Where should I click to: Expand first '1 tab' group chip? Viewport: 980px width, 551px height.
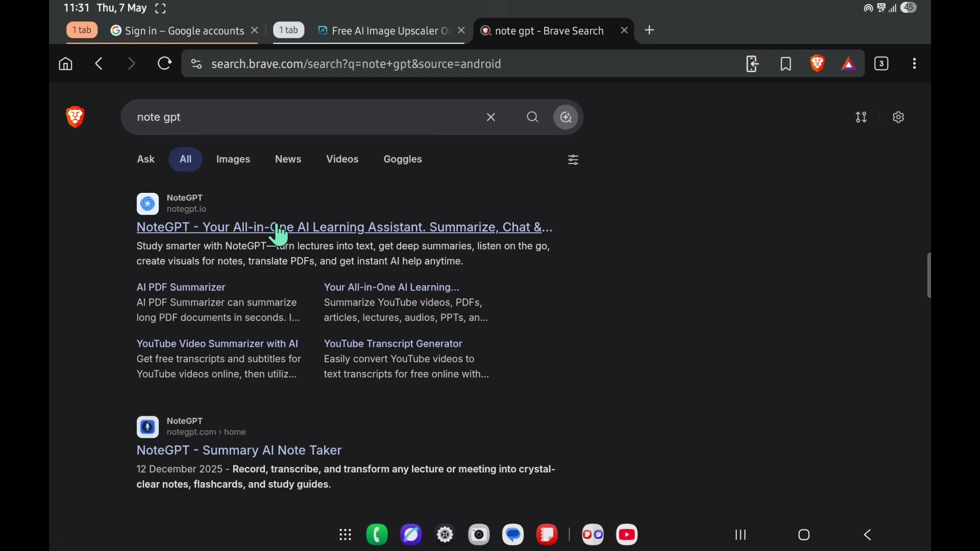82,31
